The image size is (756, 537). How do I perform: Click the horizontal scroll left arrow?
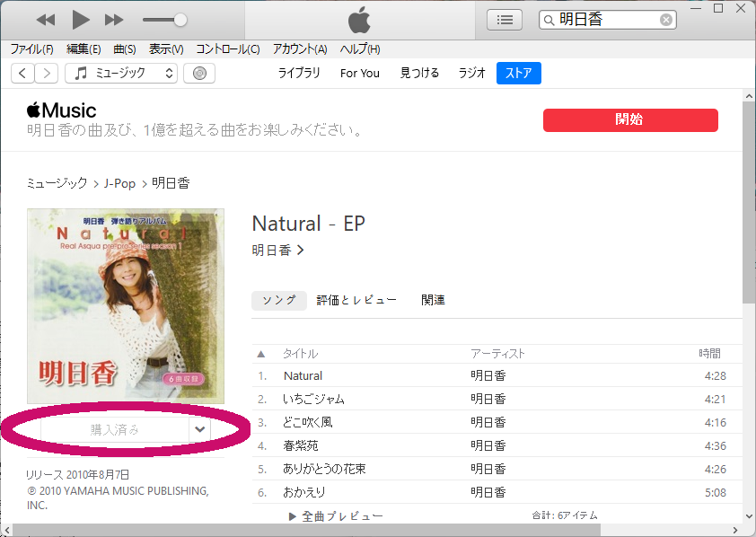point(6,530)
